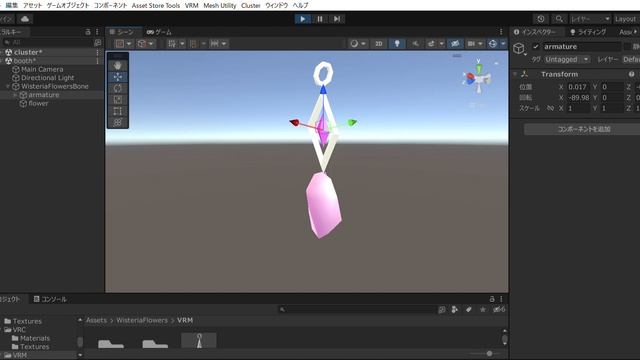This screenshot has width=640, height=360.
Task: Open booth scene options kebab menu
Action: (97, 61)
